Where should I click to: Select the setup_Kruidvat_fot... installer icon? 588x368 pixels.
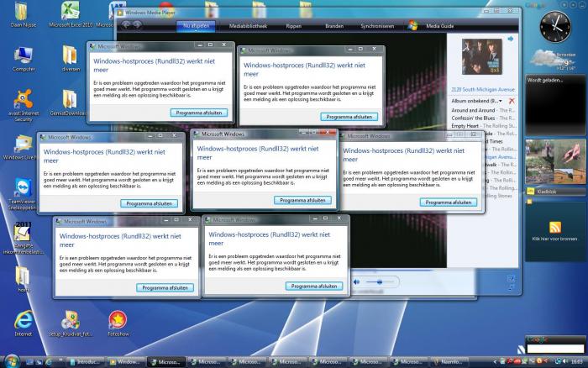point(71,323)
